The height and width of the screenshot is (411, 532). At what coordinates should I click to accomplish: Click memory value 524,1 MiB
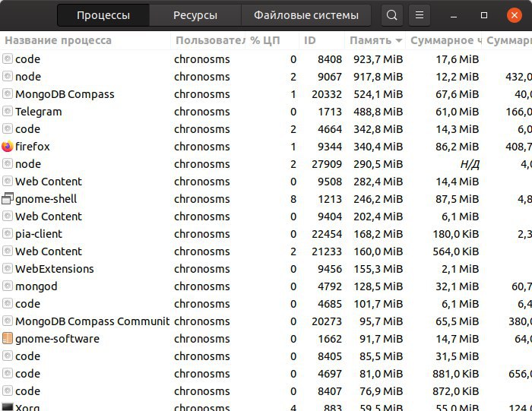(x=378, y=94)
